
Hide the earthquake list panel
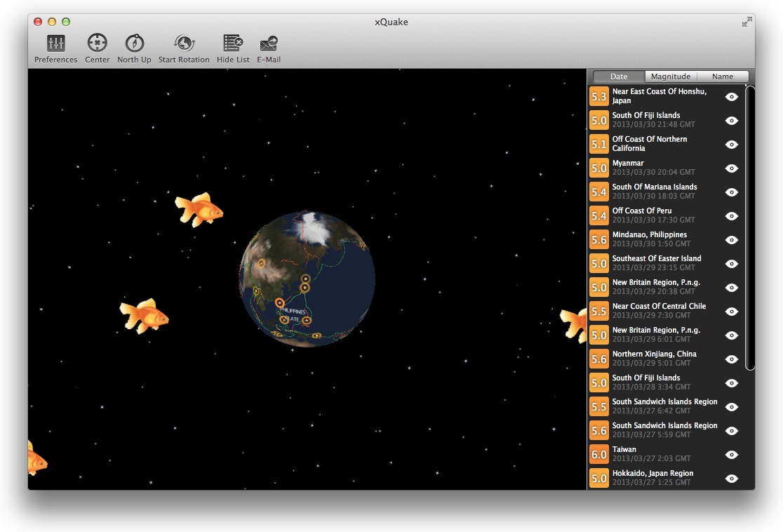tap(233, 44)
